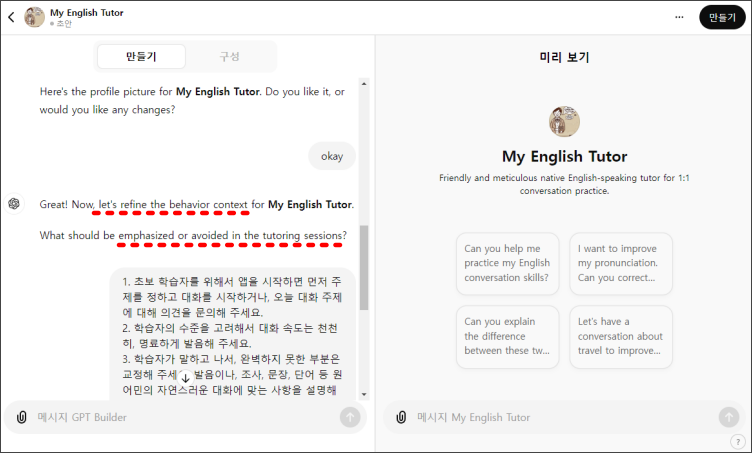Focus the 메시지 GPT Builder input field

click(x=185, y=417)
